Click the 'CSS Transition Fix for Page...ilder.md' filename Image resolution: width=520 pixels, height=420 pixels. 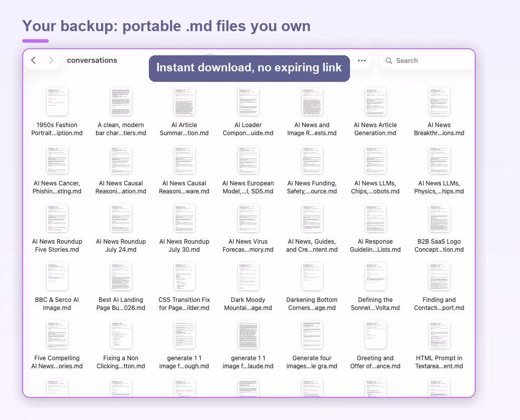(185, 304)
